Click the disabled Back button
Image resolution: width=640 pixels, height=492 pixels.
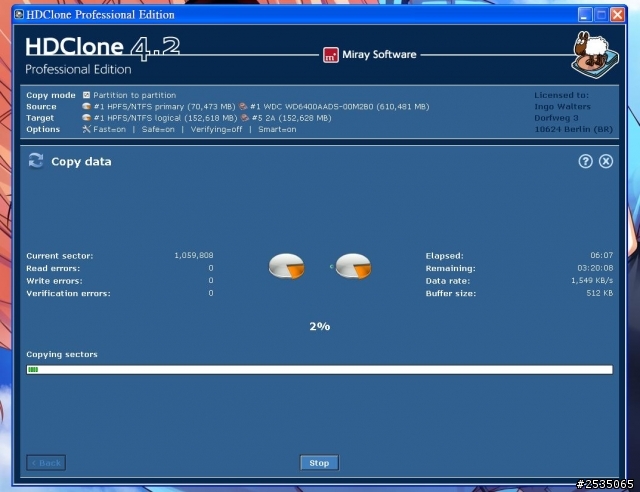[46, 463]
